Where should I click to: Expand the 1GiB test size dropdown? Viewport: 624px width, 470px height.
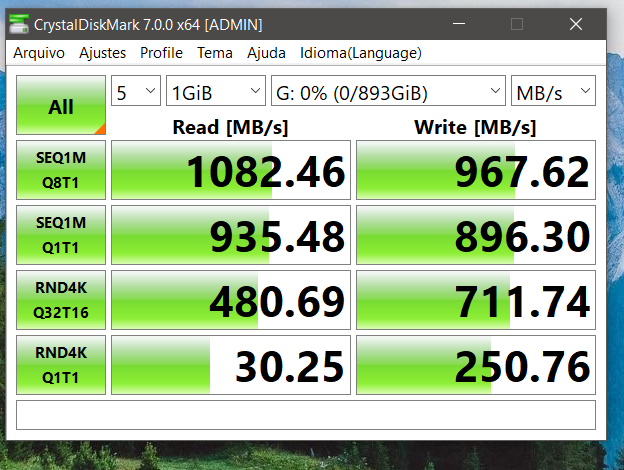216,91
